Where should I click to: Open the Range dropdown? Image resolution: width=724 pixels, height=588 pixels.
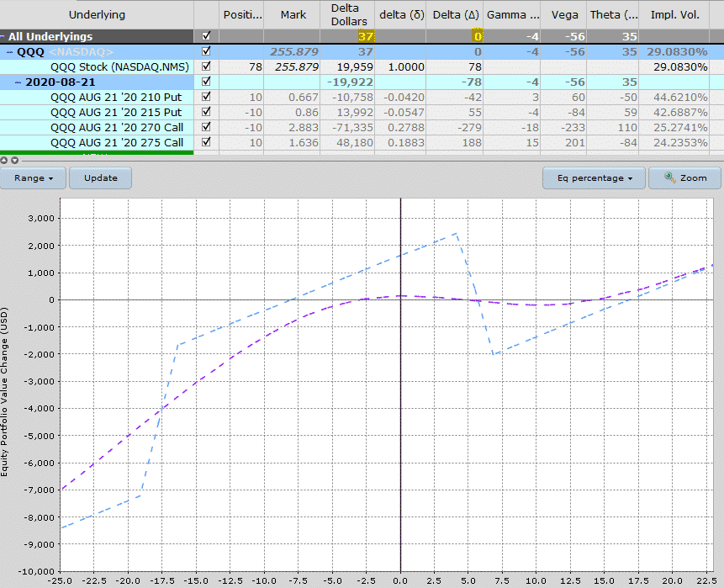(x=34, y=177)
